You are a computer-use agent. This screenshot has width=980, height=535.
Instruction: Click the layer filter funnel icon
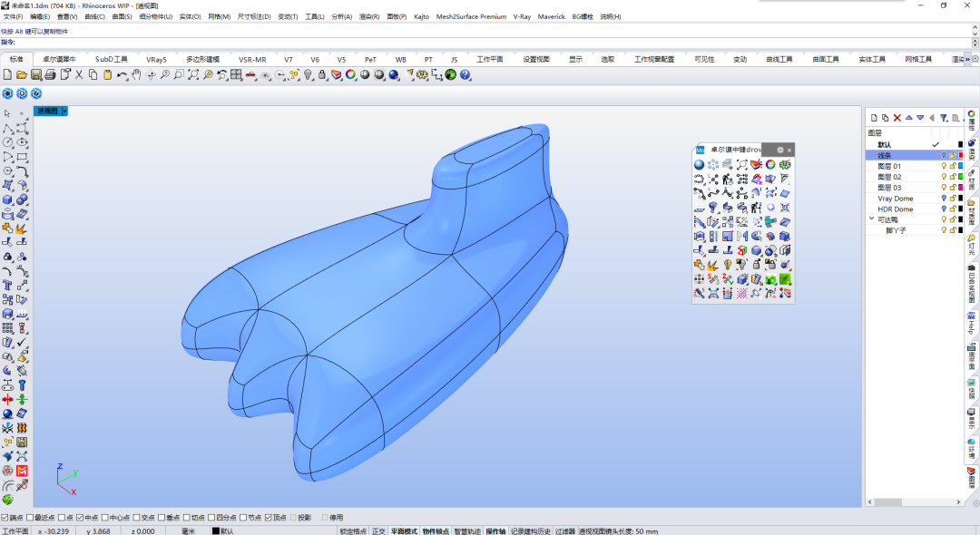coord(944,118)
